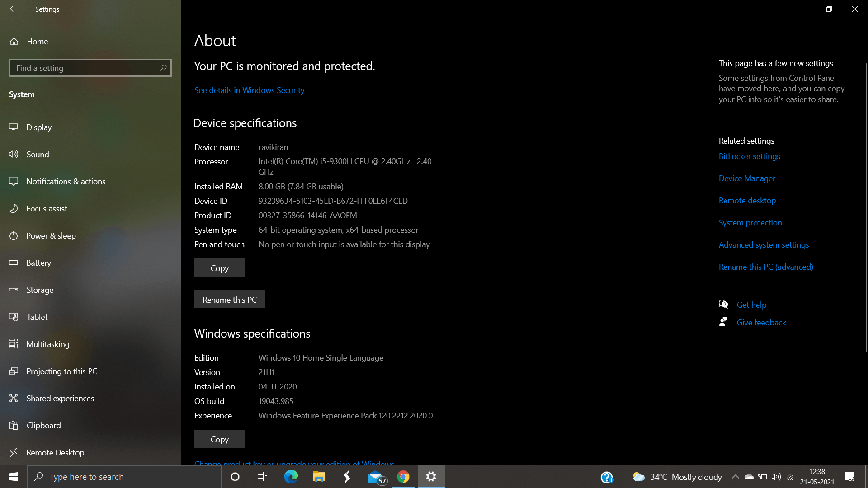Open Remote desktop related settings link
Image resolution: width=868 pixels, height=488 pixels.
[747, 200]
